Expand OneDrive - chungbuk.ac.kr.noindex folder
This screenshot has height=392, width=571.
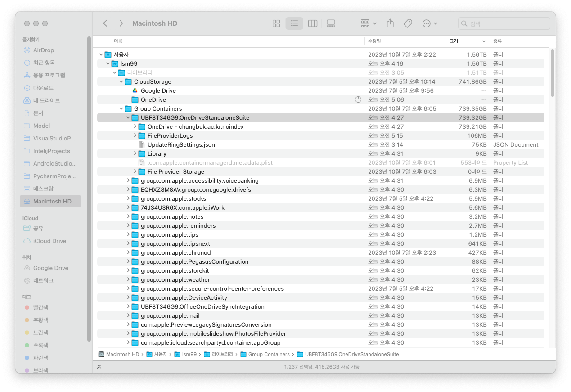click(135, 126)
